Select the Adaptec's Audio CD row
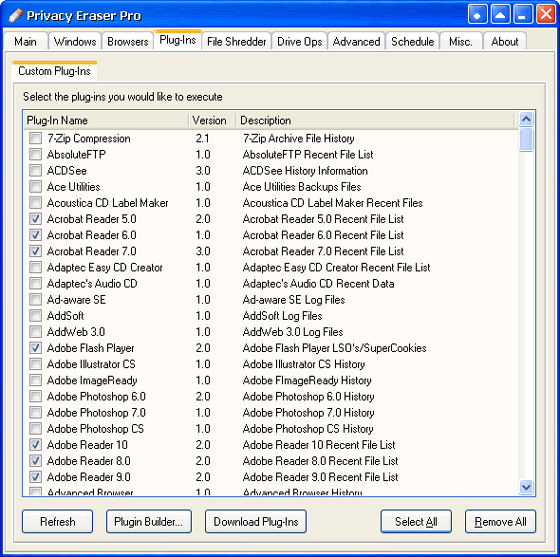Image resolution: width=560 pixels, height=557 pixels. (x=271, y=283)
